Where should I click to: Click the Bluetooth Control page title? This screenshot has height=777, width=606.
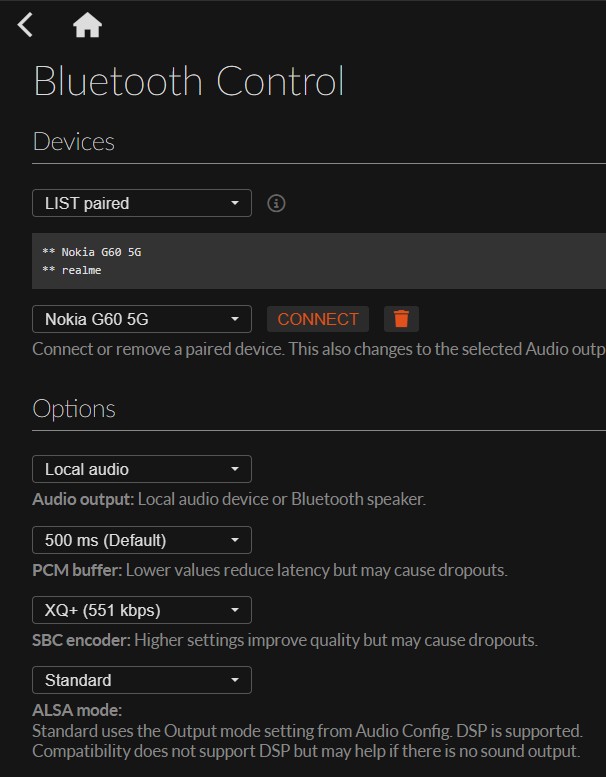point(189,81)
